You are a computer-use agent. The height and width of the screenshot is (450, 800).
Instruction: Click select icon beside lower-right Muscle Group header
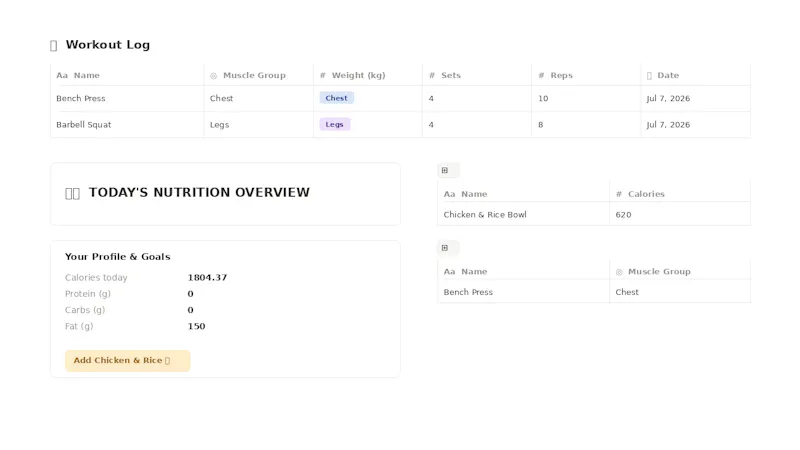coord(619,272)
